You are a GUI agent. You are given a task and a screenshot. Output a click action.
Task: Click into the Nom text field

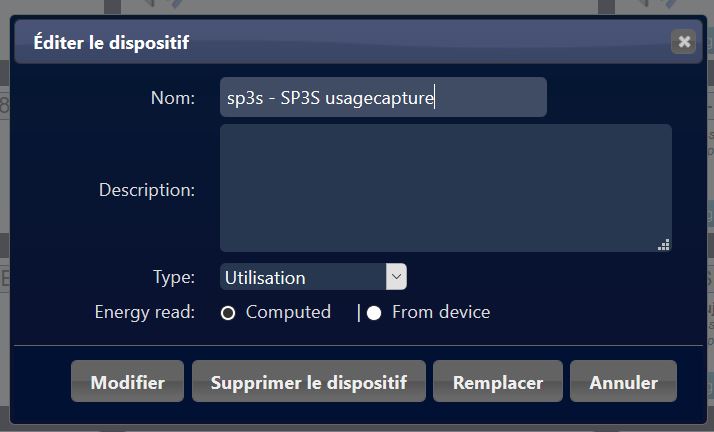[383, 97]
